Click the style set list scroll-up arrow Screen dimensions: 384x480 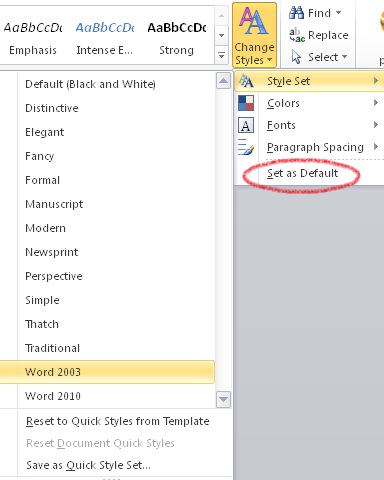223,81
